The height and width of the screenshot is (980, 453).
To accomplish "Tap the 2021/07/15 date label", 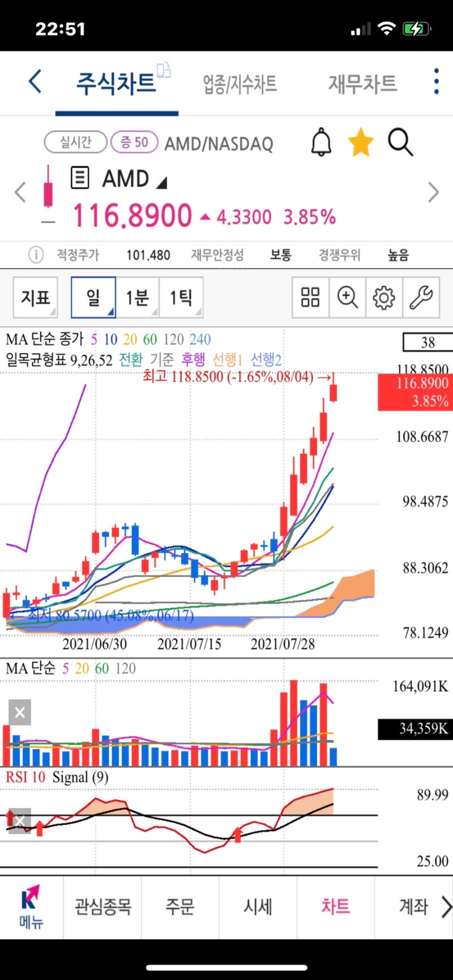I will coord(189,644).
